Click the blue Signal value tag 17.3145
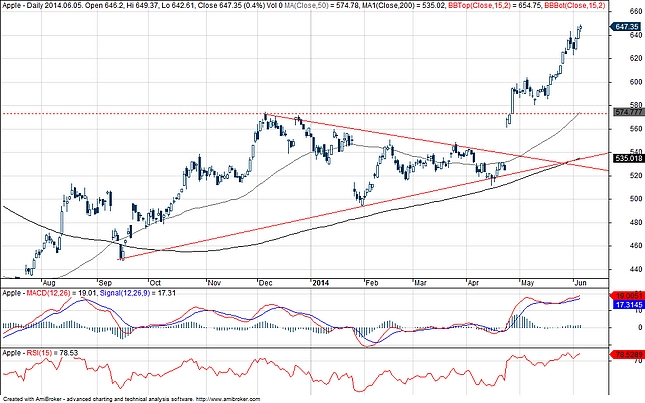 coord(628,304)
